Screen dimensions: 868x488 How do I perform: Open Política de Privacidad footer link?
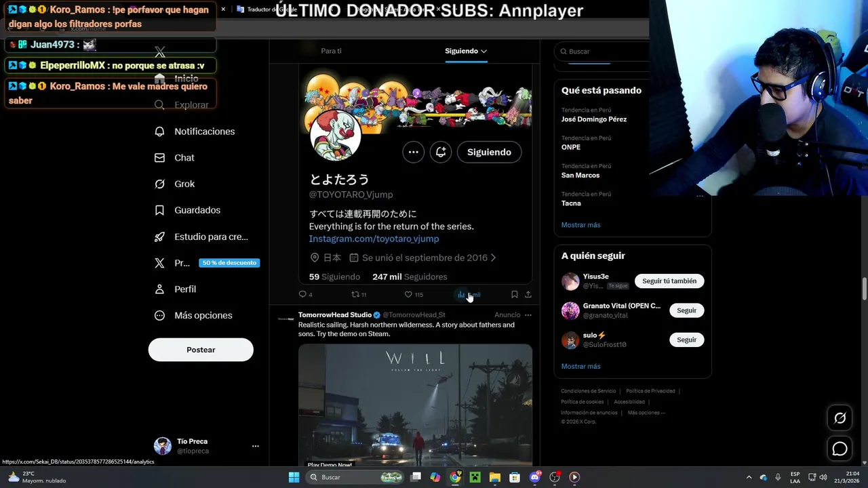point(650,391)
